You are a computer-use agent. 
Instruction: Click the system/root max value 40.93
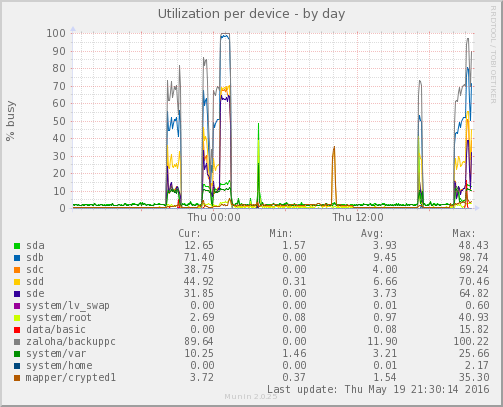pos(474,318)
